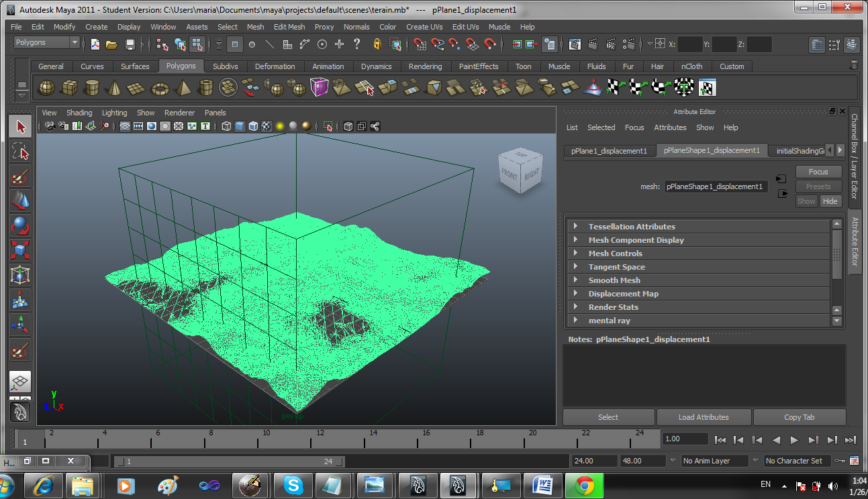The width and height of the screenshot is (868, 499).
Task: Click the New Scene icon
Action: [x=95, y=44]
